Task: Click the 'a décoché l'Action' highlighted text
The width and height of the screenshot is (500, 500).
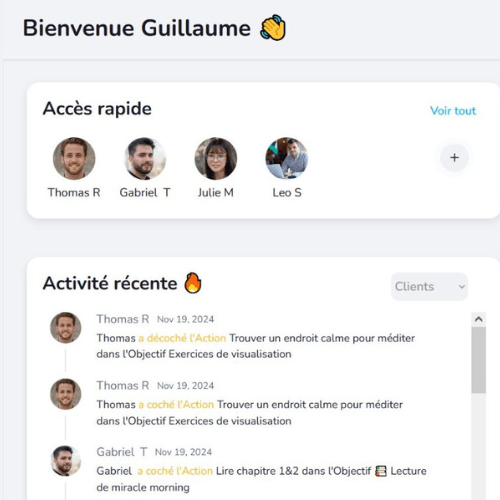Action: click(182, 338)
